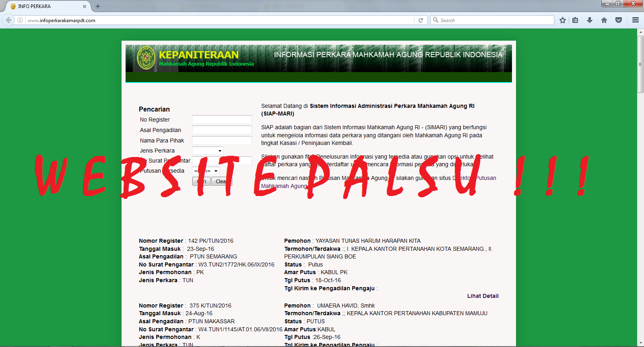Click the site information icon in address bar
This screenshot has width=644, height=347.
coord(20,20)
